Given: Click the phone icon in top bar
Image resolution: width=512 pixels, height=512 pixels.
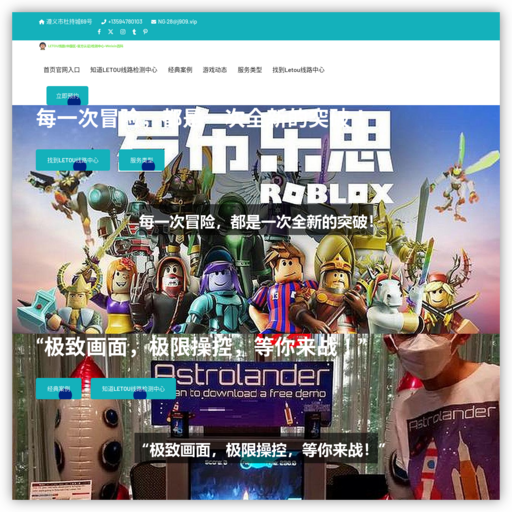Looking at the screenshot, I should 104,22.
